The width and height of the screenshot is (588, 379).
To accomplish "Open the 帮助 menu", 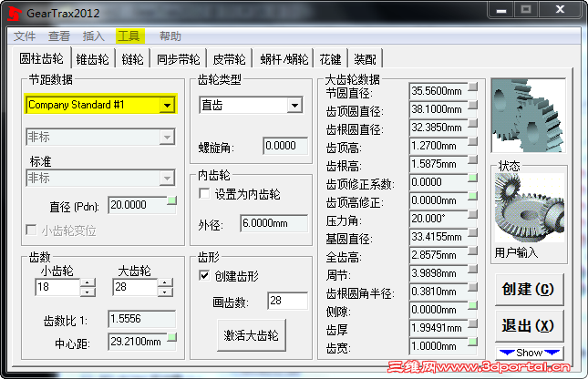I will coord(170,36).
